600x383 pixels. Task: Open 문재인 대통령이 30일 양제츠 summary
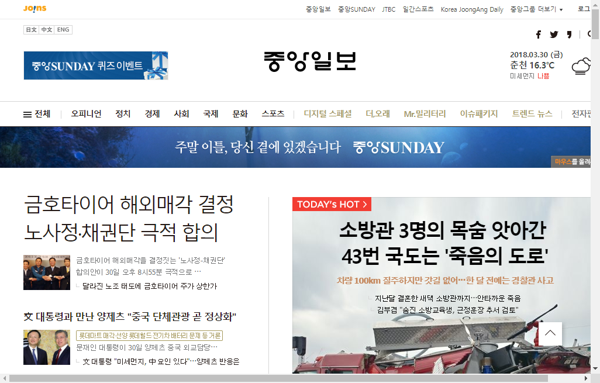pos(147,347)
